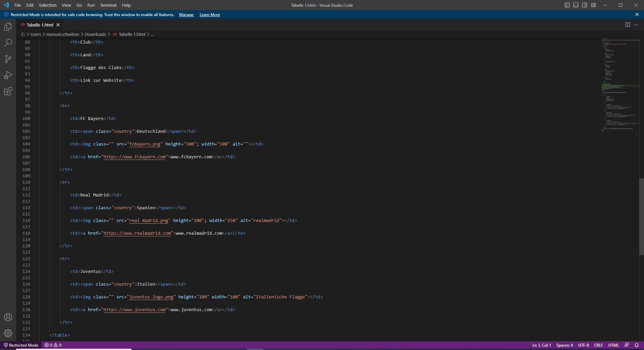
Task: Select the Tabelle 1.html editor tab
Action: tap(40, 25)
